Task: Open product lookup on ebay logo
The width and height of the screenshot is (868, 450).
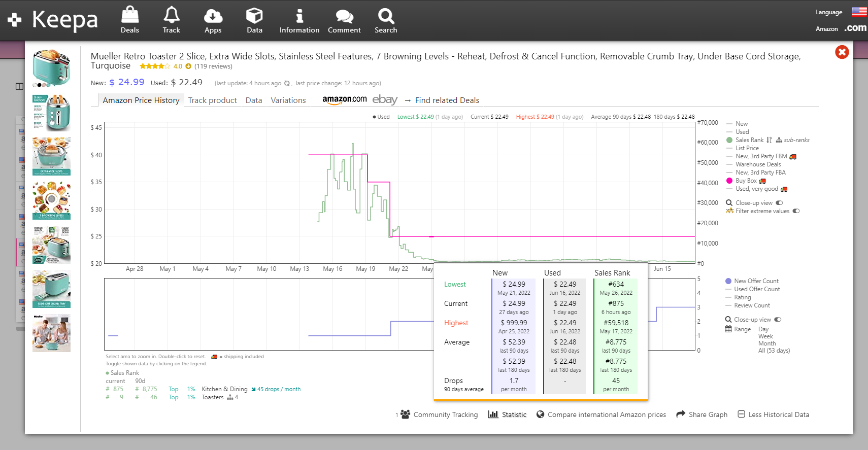Action: coord(385,99)
